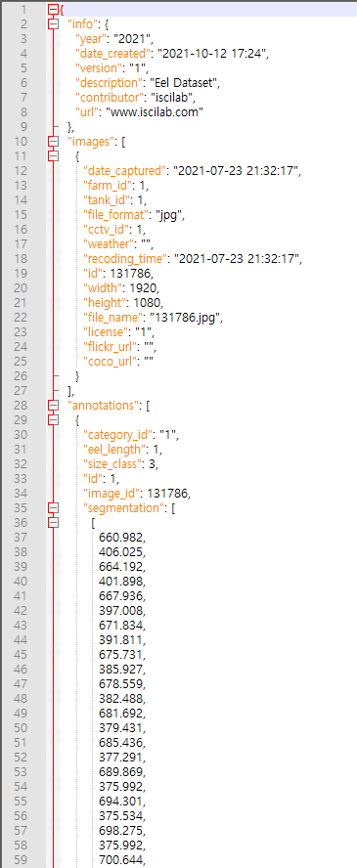Select line 4 by its line number
Image resolution: width=357 pixels, height=868 pixels.
pos(23,54)
